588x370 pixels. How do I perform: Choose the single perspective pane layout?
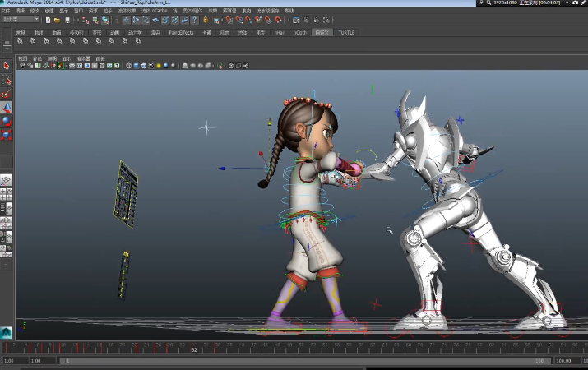6,179
